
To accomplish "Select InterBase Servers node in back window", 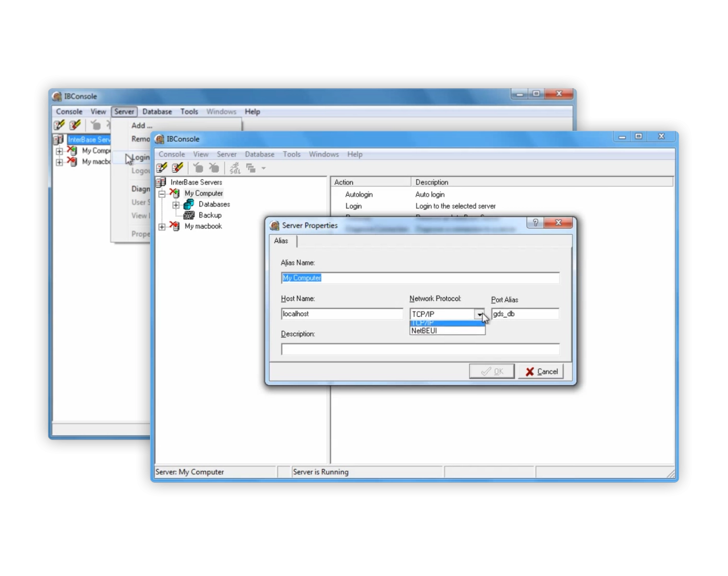I will point(89,139).
